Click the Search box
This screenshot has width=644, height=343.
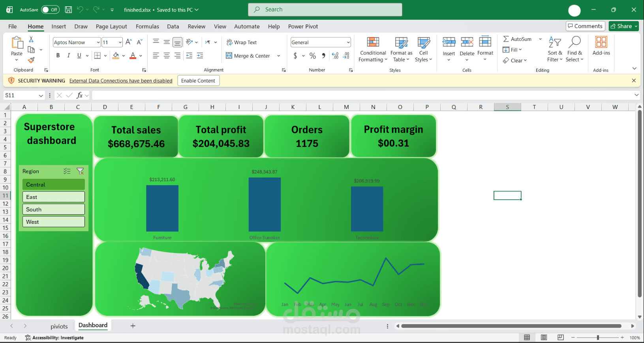(x=325, y=9)
